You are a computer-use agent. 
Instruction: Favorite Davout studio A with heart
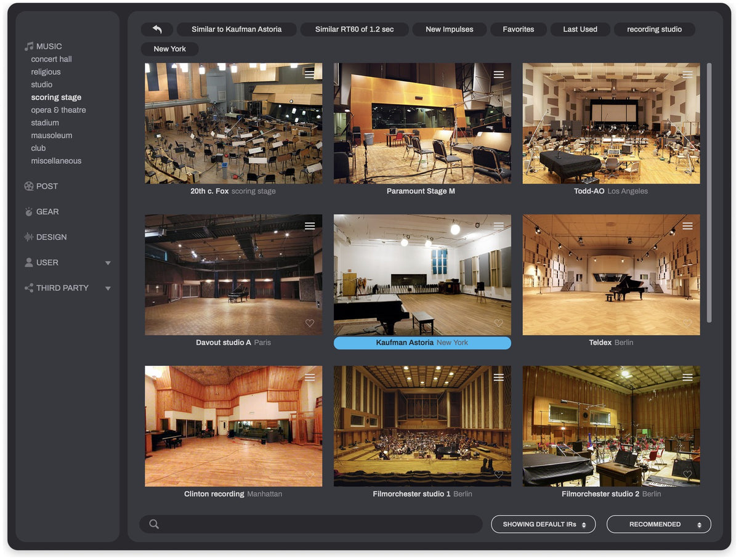coord(310,323)
